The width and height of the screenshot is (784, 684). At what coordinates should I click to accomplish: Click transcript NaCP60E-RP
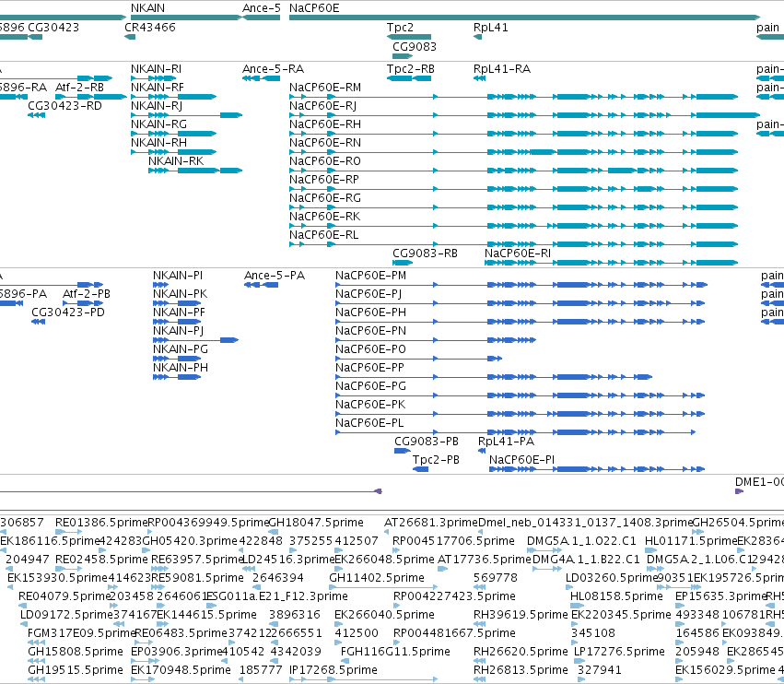pos(324,180)
